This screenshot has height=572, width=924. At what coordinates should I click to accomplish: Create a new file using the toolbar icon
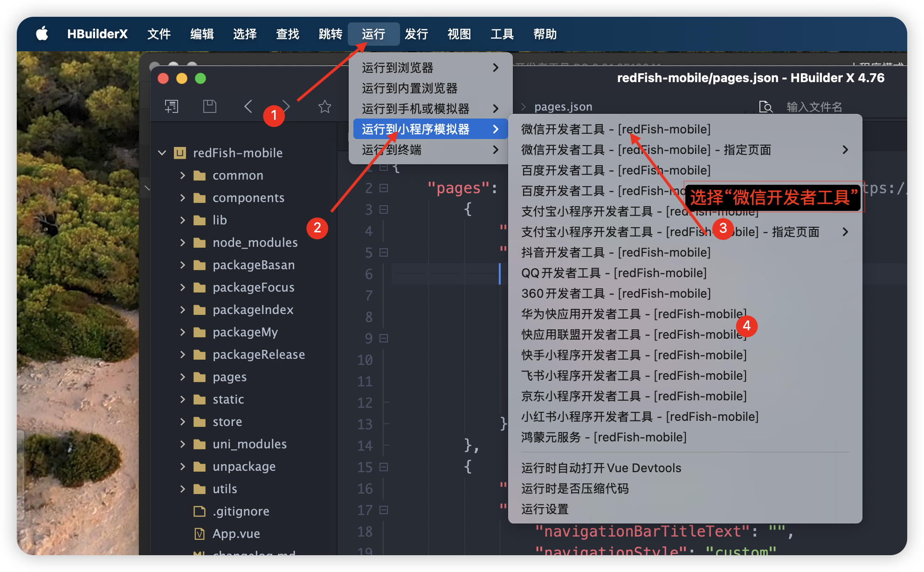(171, 106)
